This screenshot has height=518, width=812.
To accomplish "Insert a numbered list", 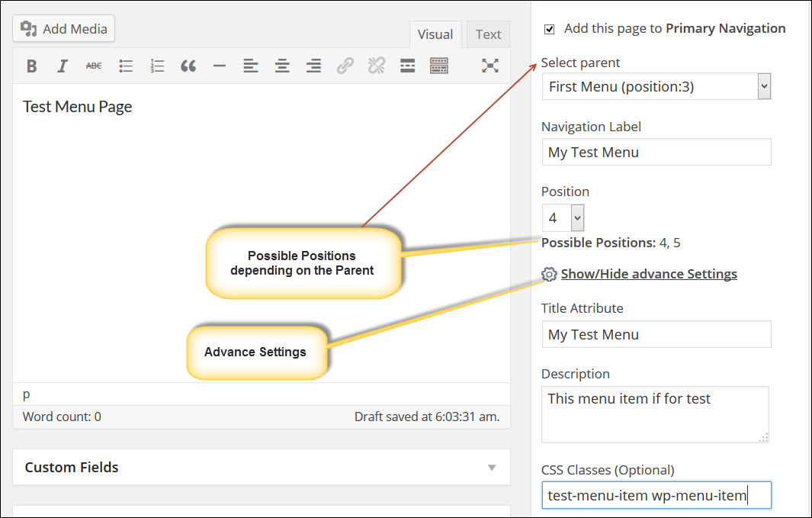I will click(x=157, y=66).
